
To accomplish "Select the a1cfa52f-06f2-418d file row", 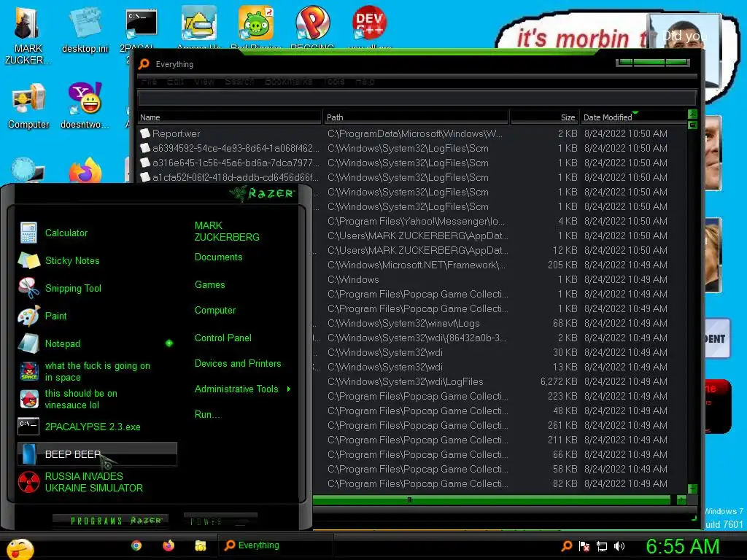I will (x=412, y=178).
